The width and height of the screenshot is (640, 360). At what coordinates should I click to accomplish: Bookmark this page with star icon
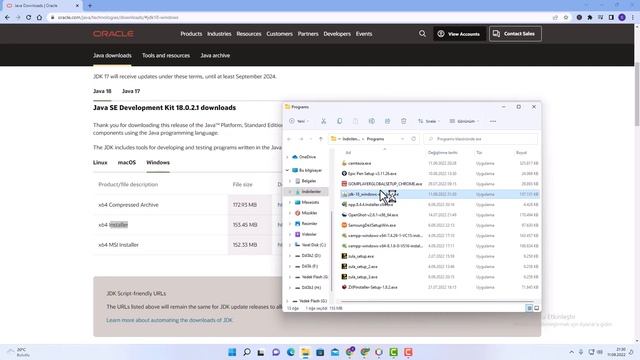point(566,18)
